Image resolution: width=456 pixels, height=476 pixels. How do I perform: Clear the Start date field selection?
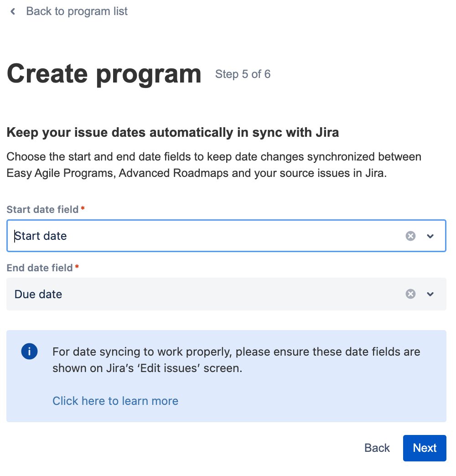click(411, 236)
